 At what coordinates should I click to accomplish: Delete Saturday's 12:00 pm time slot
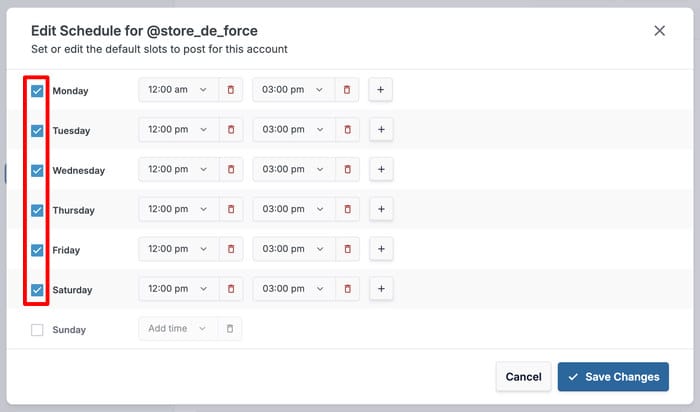pyautogui.click(x=230, y=290)
